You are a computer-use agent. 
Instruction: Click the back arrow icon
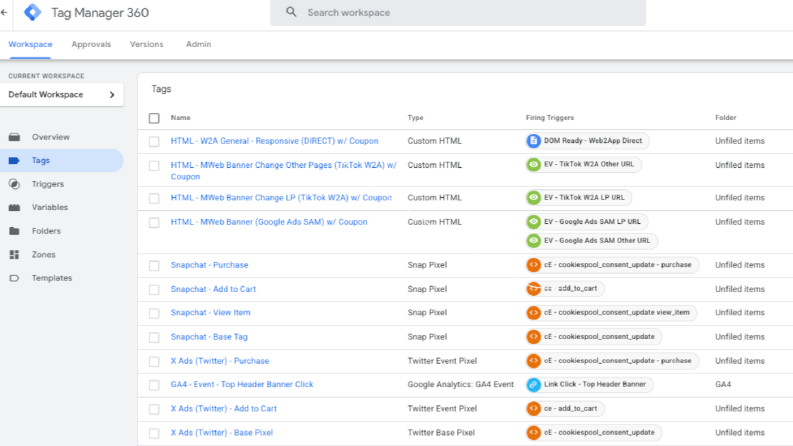tap(4, 12)
